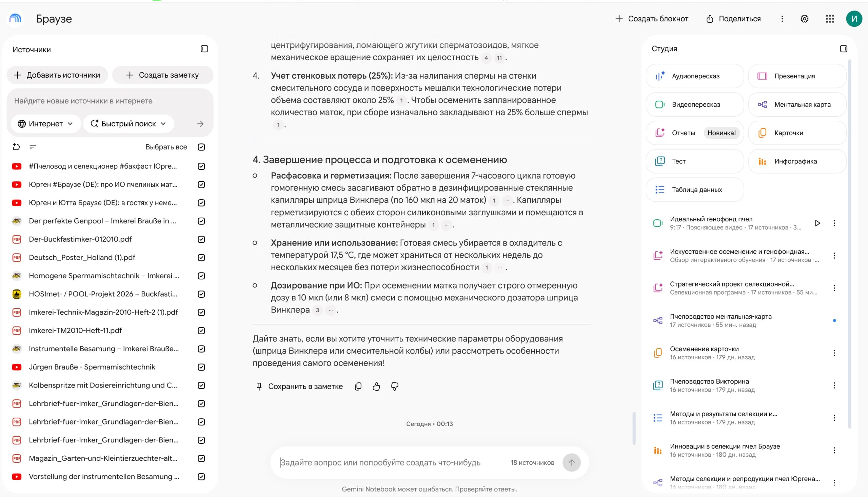Open the header three-dot menu
This screenshot has height=497, width=868.
tap(782, 19)
